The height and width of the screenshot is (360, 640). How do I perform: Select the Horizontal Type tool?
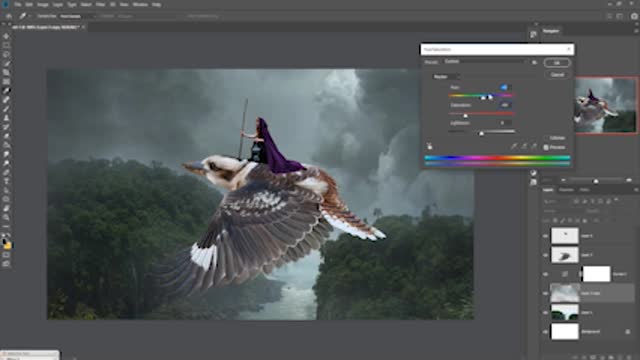point(6,181)
